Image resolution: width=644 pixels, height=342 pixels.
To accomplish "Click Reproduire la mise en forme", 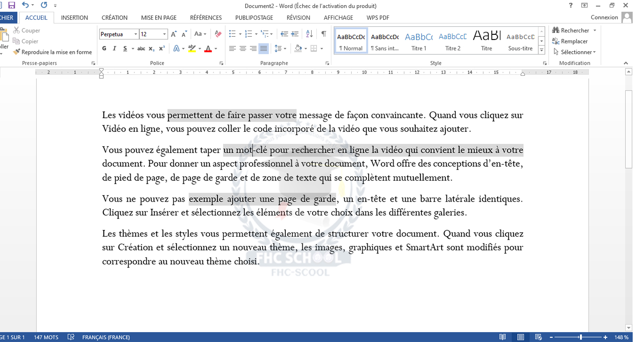I will click(52, 52).
